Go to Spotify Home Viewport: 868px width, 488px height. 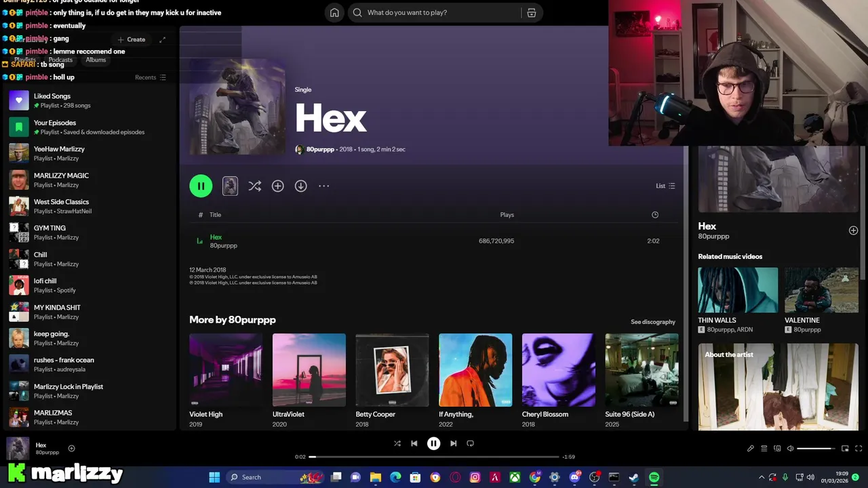point(334,12)
